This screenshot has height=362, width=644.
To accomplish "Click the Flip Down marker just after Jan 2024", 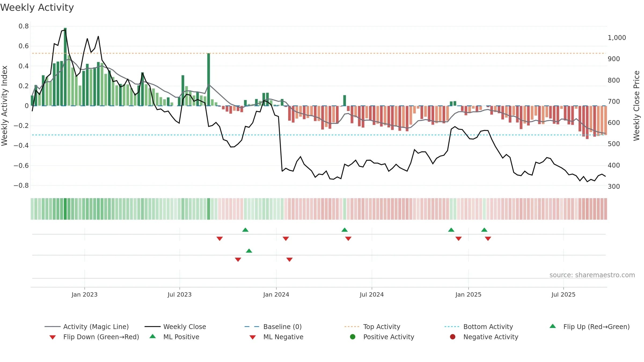I will (x=286, y=239).
